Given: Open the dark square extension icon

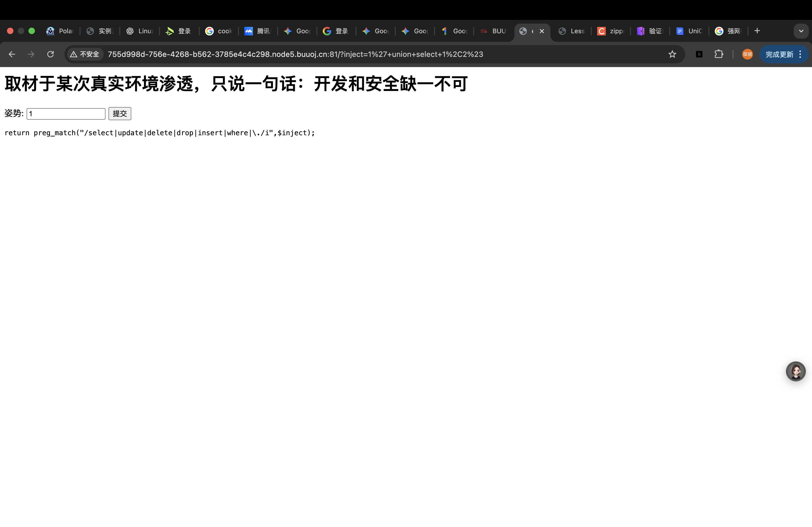Looking at the screenshot, I should point(699,54).
